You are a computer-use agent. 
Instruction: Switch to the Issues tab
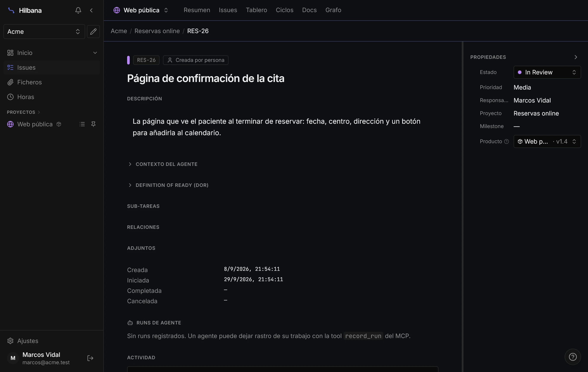pos(228,10)
